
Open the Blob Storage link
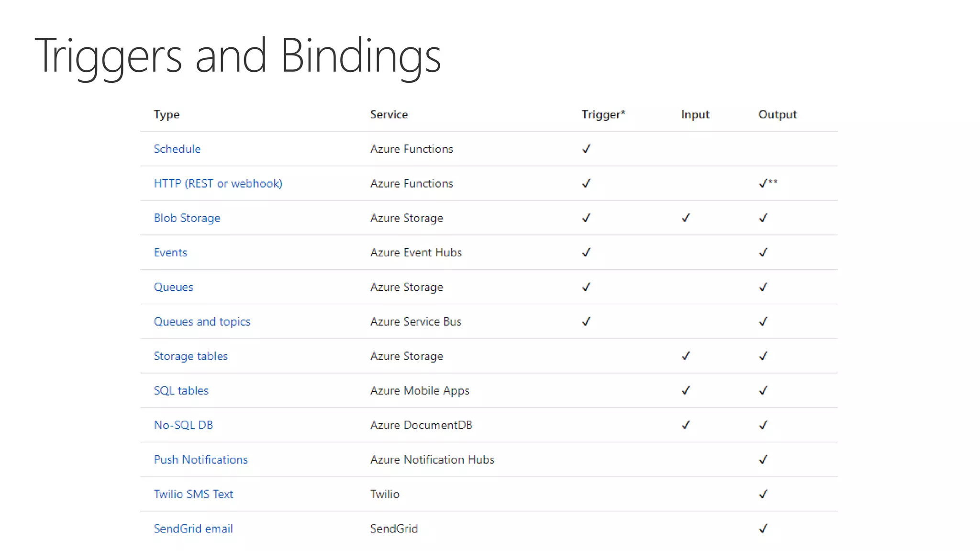point(187,218)
